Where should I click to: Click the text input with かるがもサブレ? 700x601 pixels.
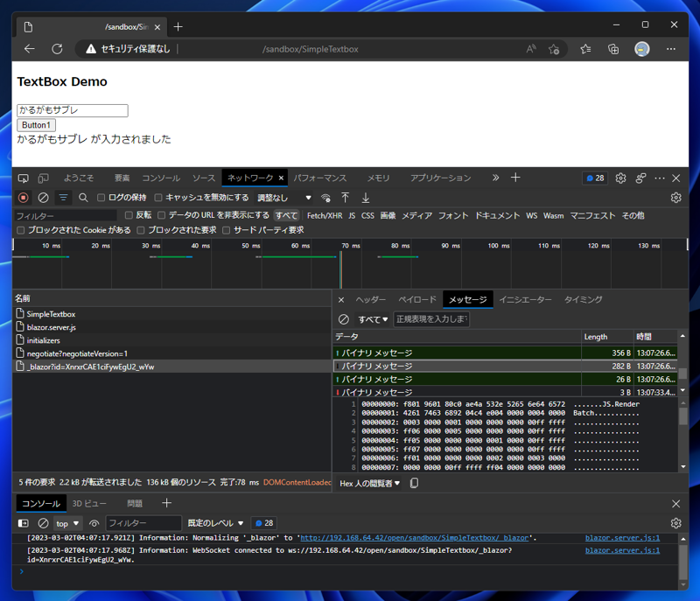(73, 110)
